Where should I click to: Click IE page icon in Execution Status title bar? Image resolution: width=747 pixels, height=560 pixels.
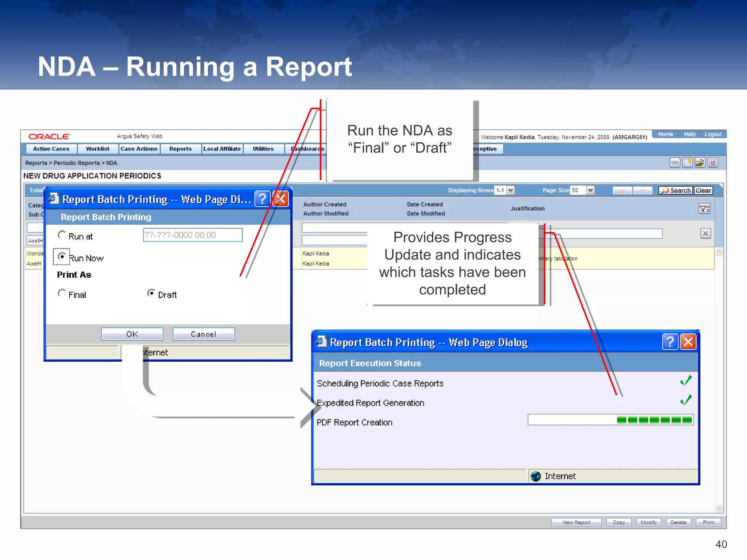pyautogui.click(x=321, y=342)
